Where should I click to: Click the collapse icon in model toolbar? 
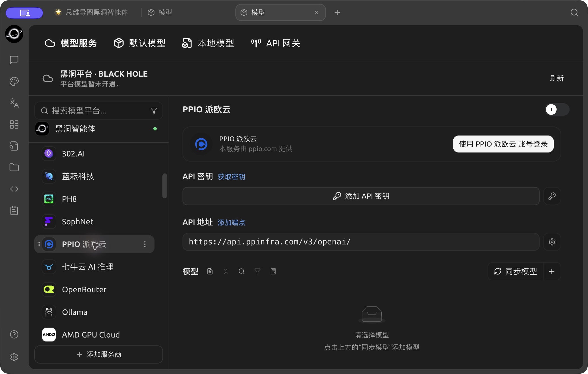(226, 271)
